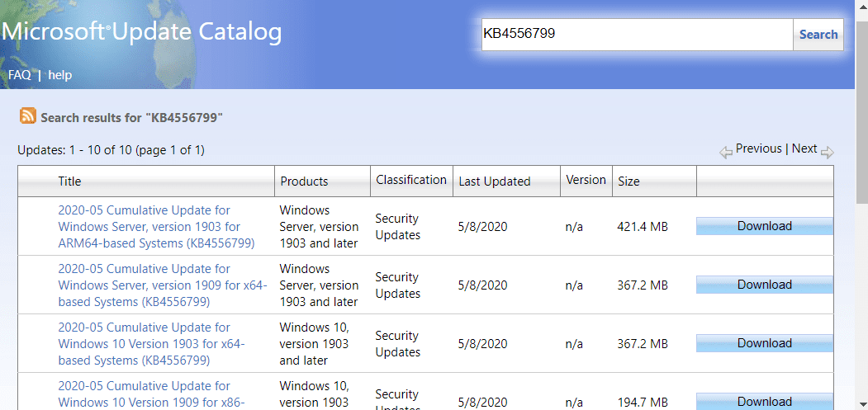Sort by the Products column header
The width and height of the screenshot is (868, 410).
[x=304, y=181]
